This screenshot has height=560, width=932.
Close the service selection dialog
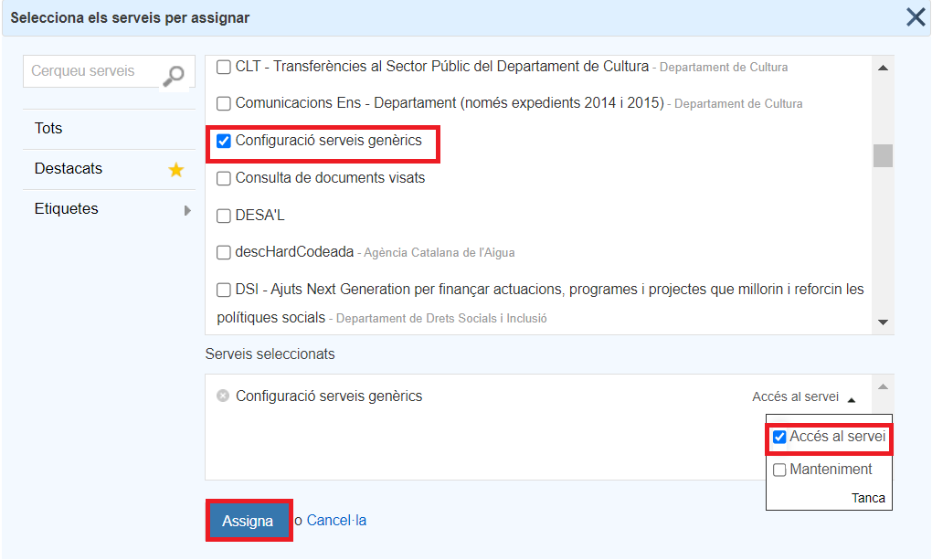coord(916,17)
